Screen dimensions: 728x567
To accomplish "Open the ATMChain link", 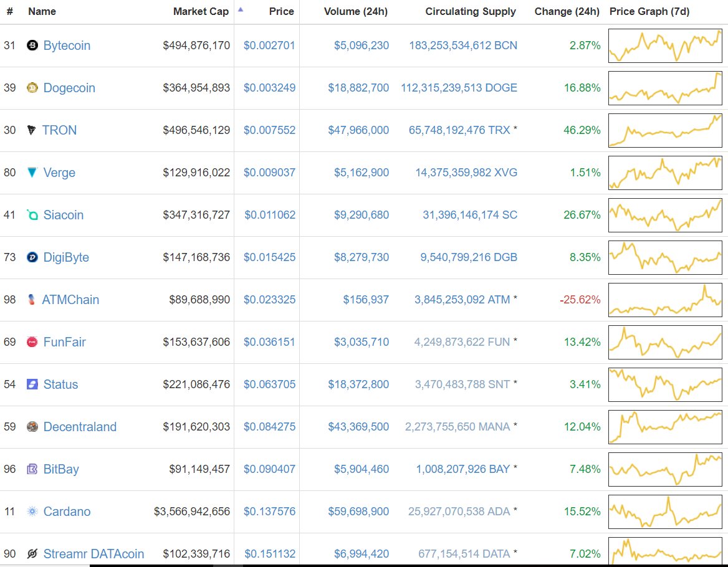I will coord(70,300).
